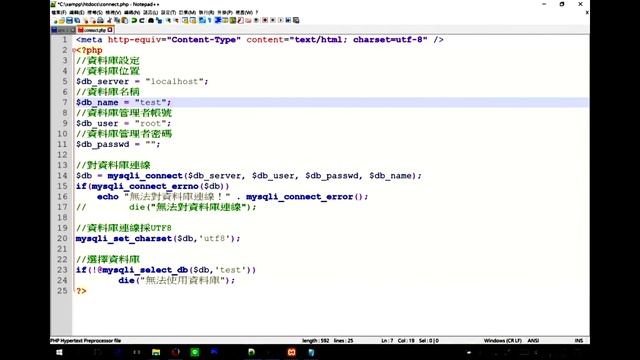
Task: Open the Settings (T) menu
Action: tap(168, 13)
